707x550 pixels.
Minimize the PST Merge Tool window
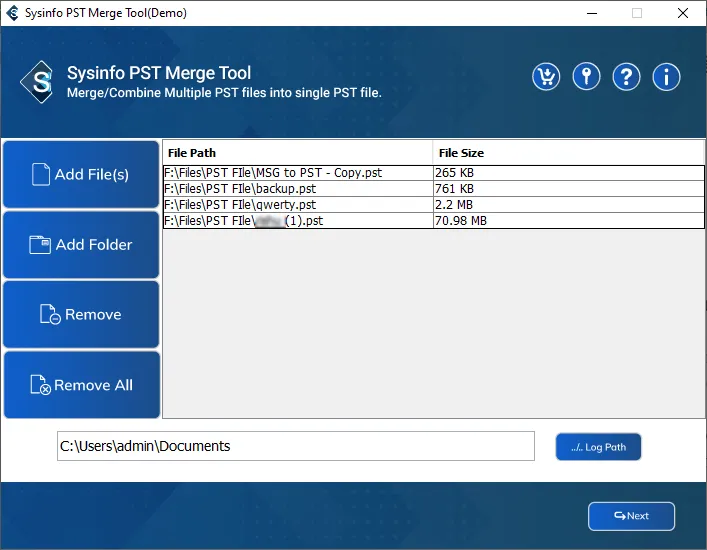click(x=591, y=13)
